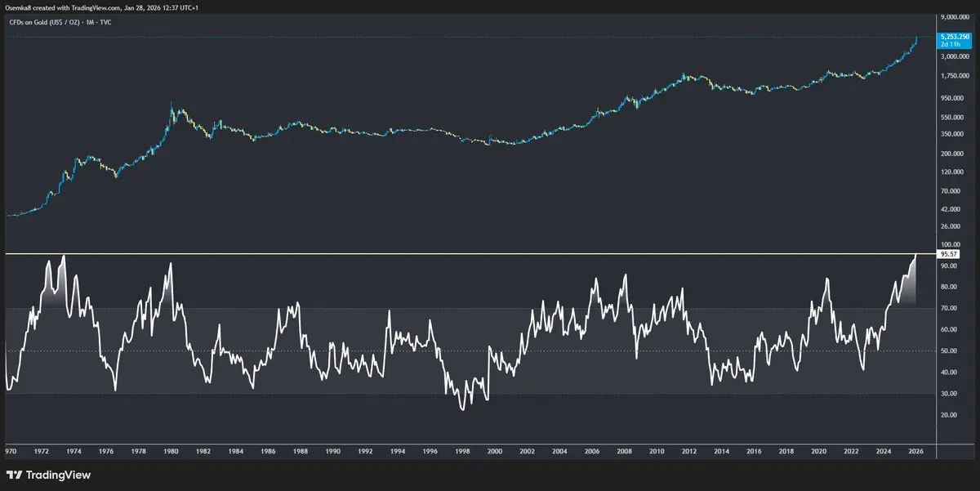Select the 1972 label on time axis
The height and width of the screenshot is (491, 980).
tap(41, 450)
